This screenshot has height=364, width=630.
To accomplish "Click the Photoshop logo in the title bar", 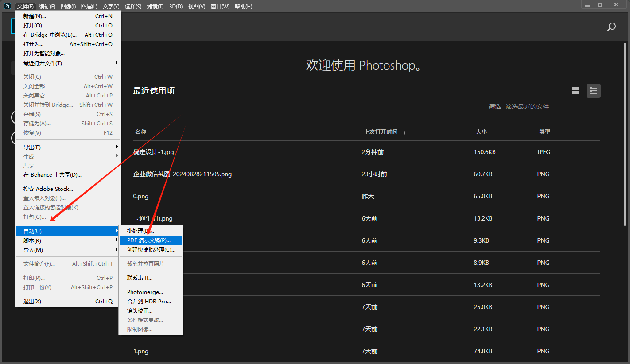I will tap(7, 6).
